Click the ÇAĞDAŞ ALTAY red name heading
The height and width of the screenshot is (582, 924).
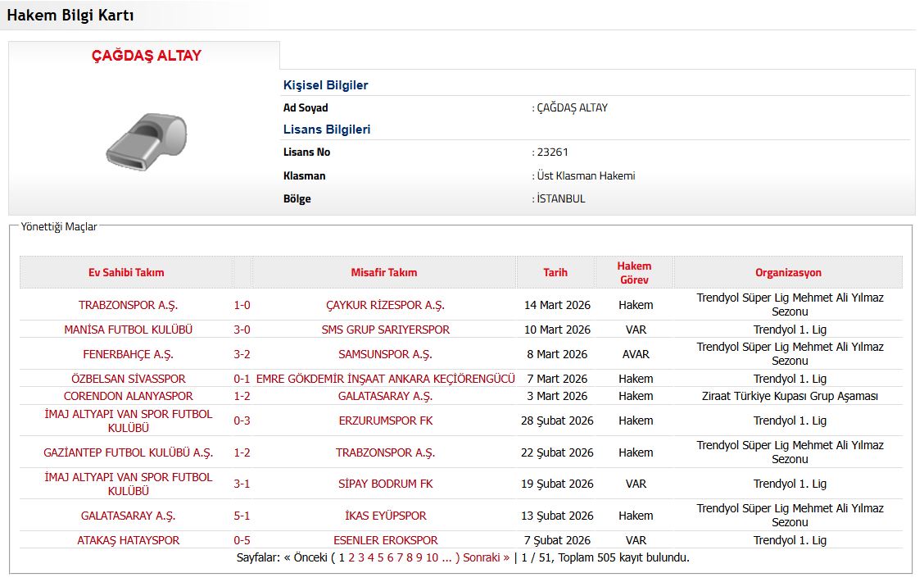click(x=146, y=56)
